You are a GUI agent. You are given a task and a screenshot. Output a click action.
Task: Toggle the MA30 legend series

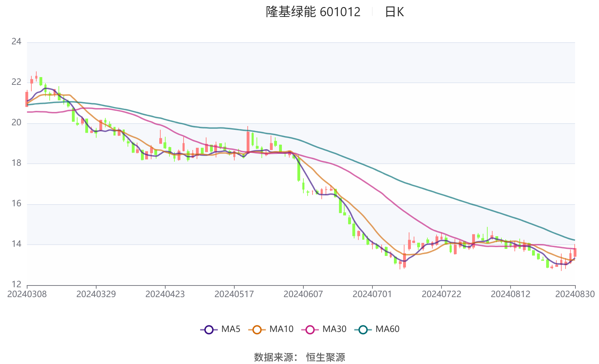pos(324,329)
